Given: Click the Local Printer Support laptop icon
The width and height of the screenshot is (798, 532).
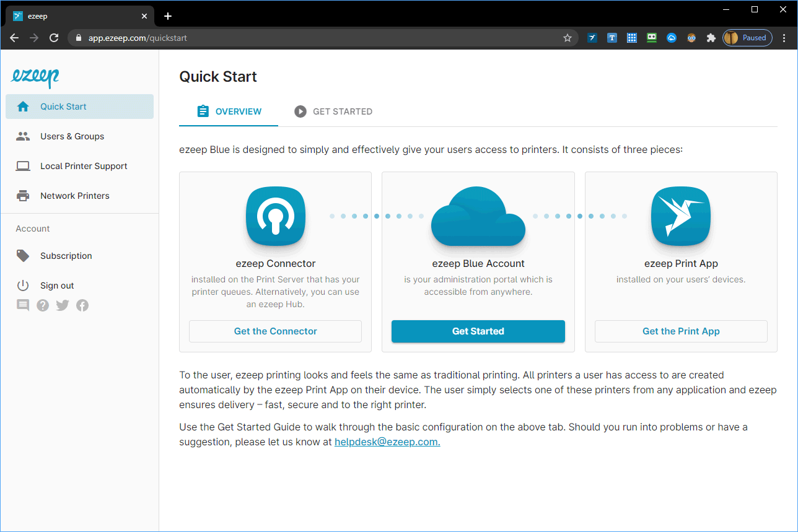Looking at the screenshot, I should (23, 166).
